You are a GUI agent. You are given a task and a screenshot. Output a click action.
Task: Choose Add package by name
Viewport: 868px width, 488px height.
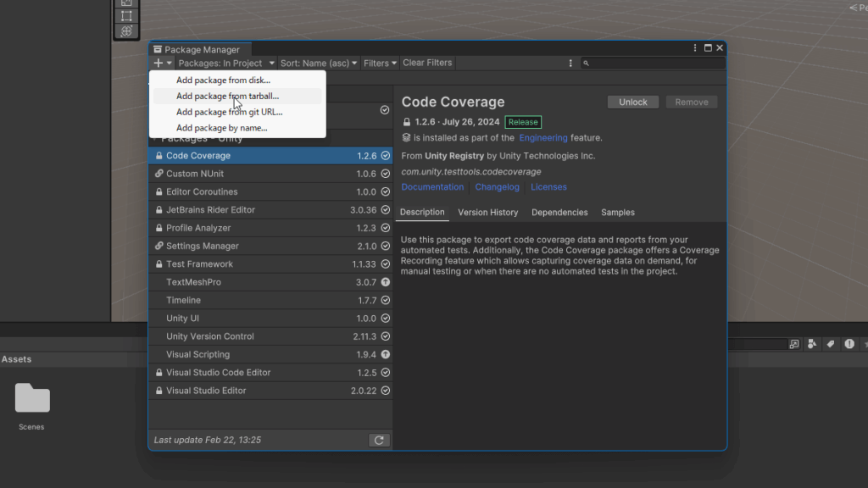pos(221,128)
